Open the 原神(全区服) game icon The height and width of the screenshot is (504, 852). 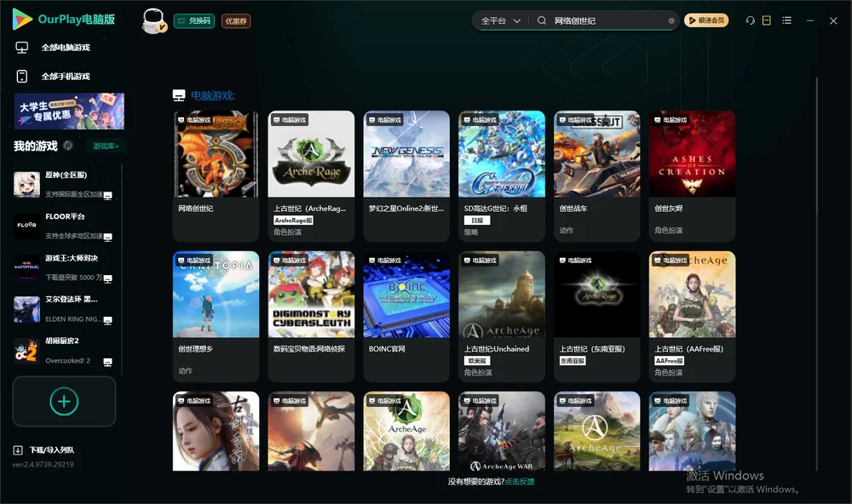pos(26,185)
